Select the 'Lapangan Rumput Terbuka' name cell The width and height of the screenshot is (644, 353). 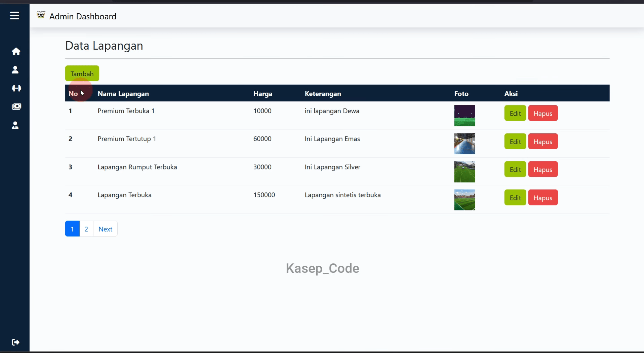pos(137,167)
